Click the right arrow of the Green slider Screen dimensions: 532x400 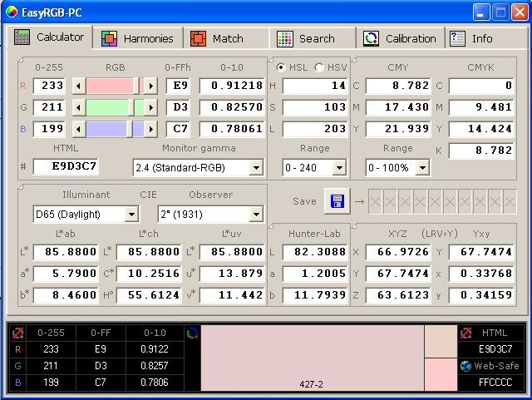click(150, 106)
